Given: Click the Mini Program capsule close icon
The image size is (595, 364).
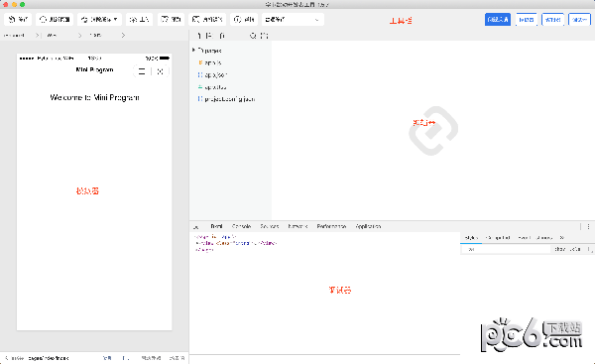Looking at the screenshot, I should click(x=160, y=71).
